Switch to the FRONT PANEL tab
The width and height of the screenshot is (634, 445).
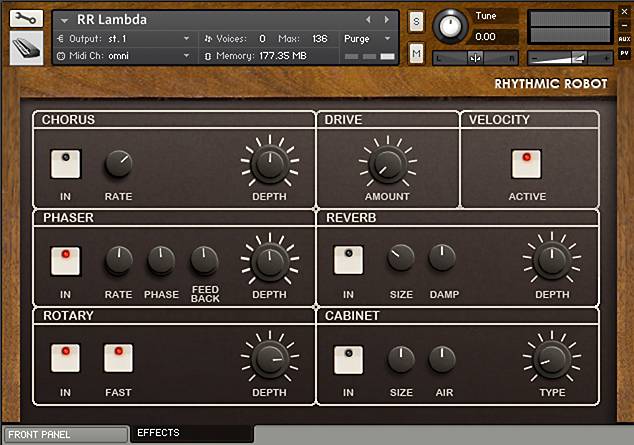tap(66, 435)
